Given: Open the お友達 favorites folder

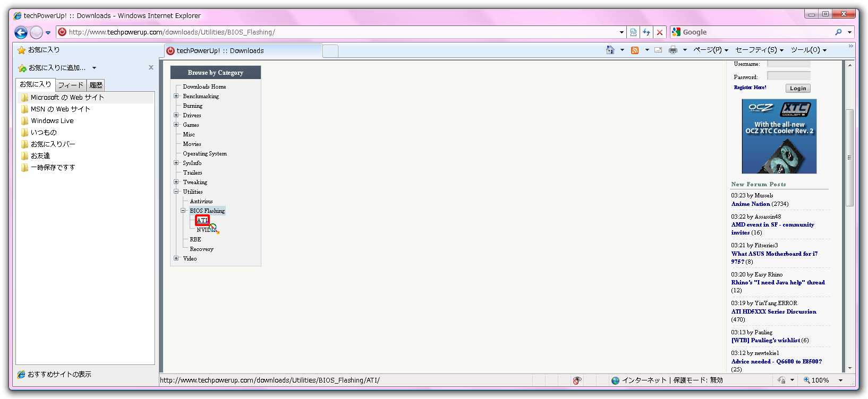Looking at the screenshot, I should 36,156.
